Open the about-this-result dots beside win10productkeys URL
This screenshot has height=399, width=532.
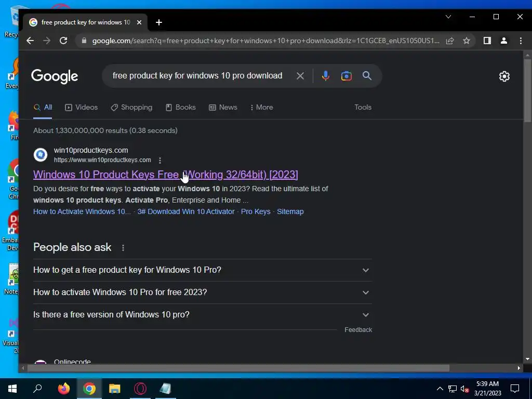160,160
